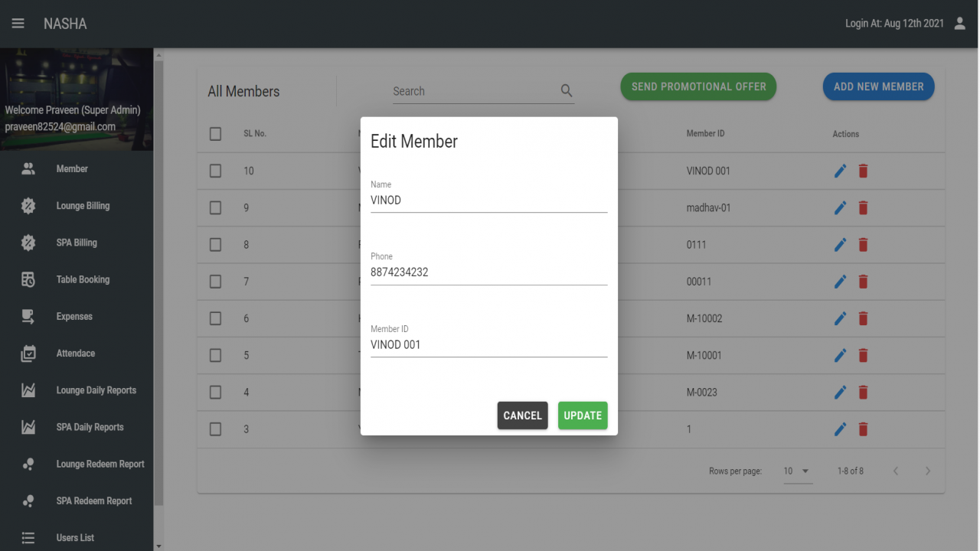
Task: Check the row SL No. 9 checkbox
Action: click(x=215, y=207)
